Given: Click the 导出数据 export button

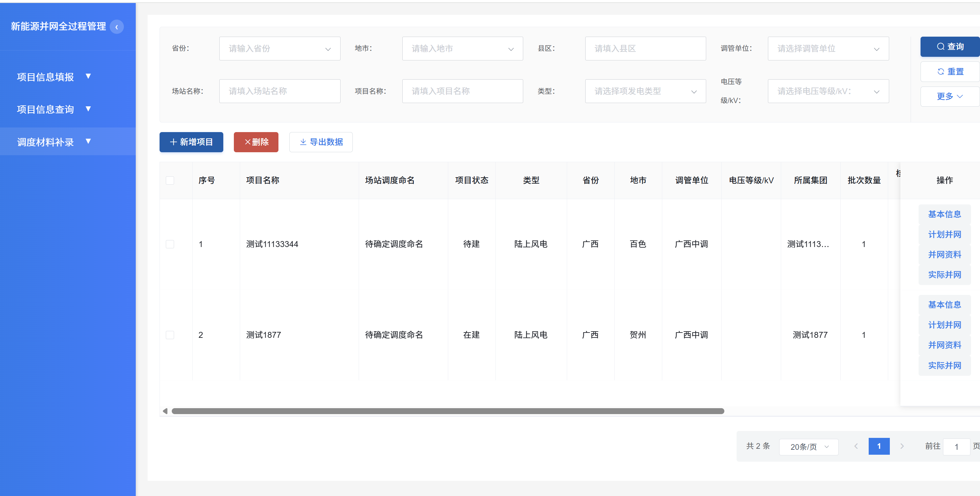Looking at the screenshot, I should point(321,142).
